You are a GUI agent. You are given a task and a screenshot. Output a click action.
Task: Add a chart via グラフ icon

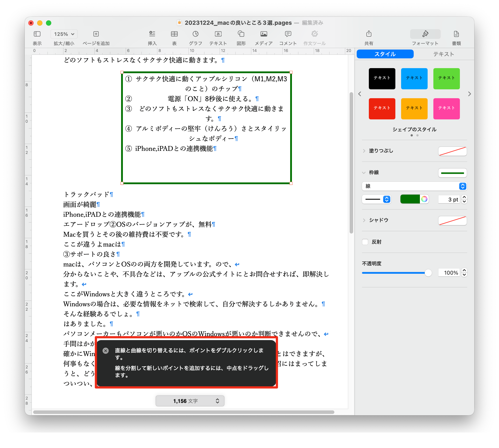click(x=195, y=34)
